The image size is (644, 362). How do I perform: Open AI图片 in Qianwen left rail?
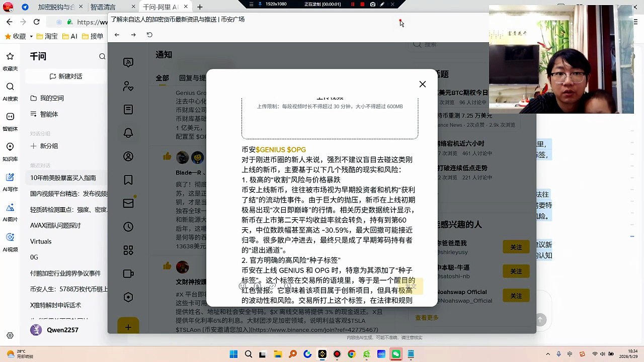click(10, 211)
